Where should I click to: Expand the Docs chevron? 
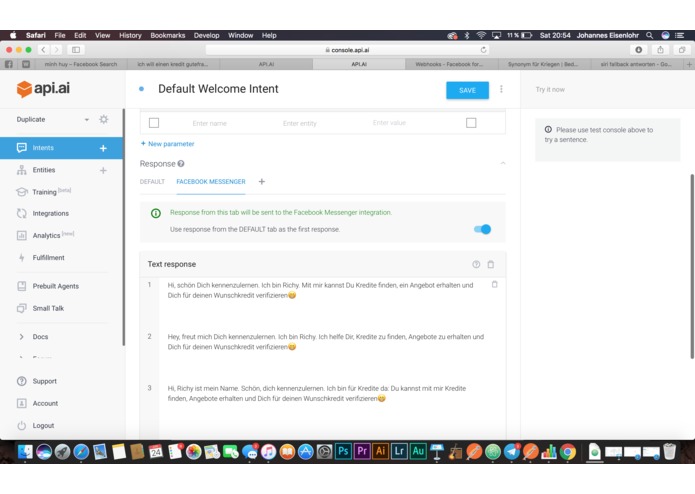pos(21,337)
